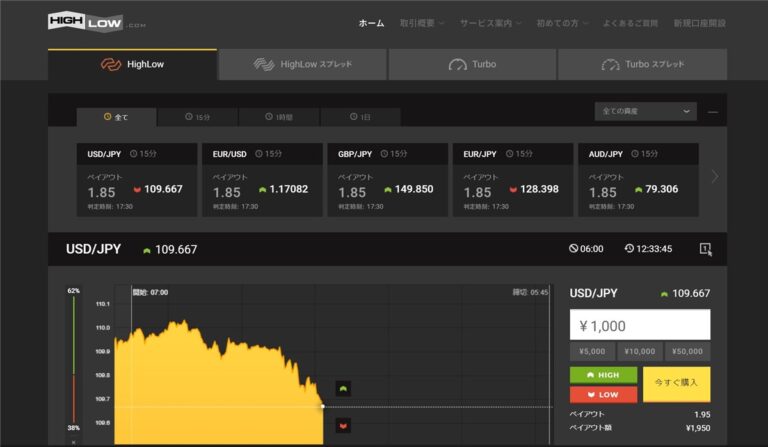
Task: Click the Turbo tab's gauge icon
Action: tap(457, 65)
